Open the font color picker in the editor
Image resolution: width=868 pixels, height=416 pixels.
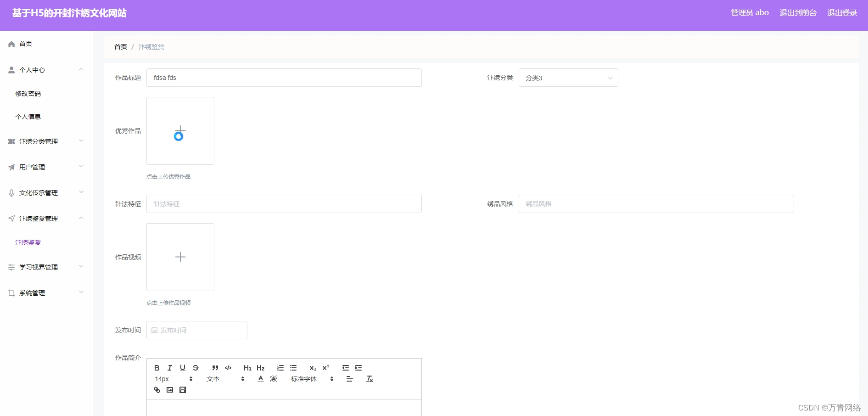click(x=260, y=379)
